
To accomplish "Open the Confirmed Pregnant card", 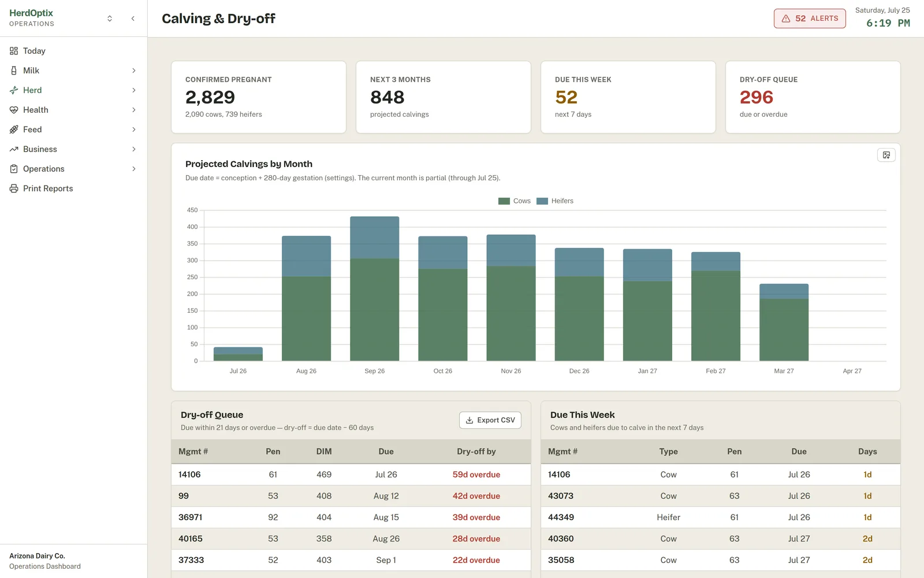I will click(259, 97).
